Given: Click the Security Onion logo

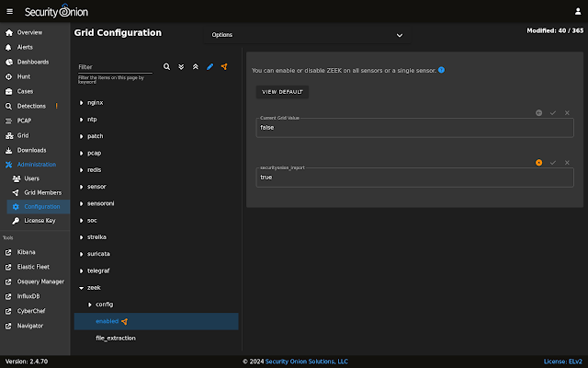Looking at the screenshot, I should [56, 11].
